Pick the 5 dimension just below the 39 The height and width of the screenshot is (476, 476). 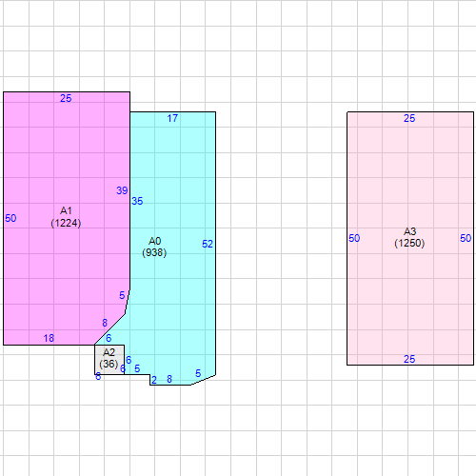pos(122,295)
